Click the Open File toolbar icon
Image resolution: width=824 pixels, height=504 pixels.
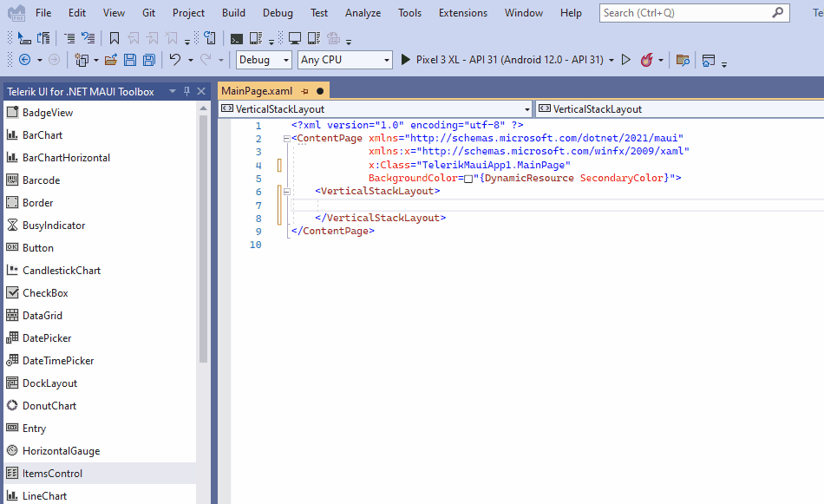coord(111,59)
